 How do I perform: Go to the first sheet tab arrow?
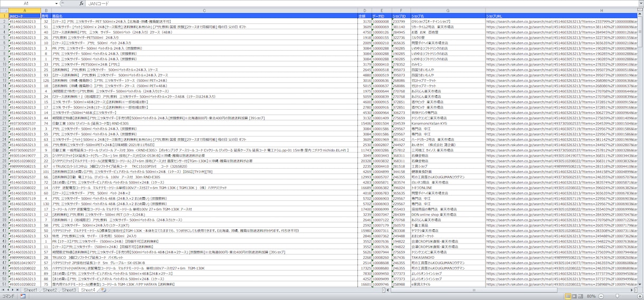pyautogui.click(x=3, y=290)
